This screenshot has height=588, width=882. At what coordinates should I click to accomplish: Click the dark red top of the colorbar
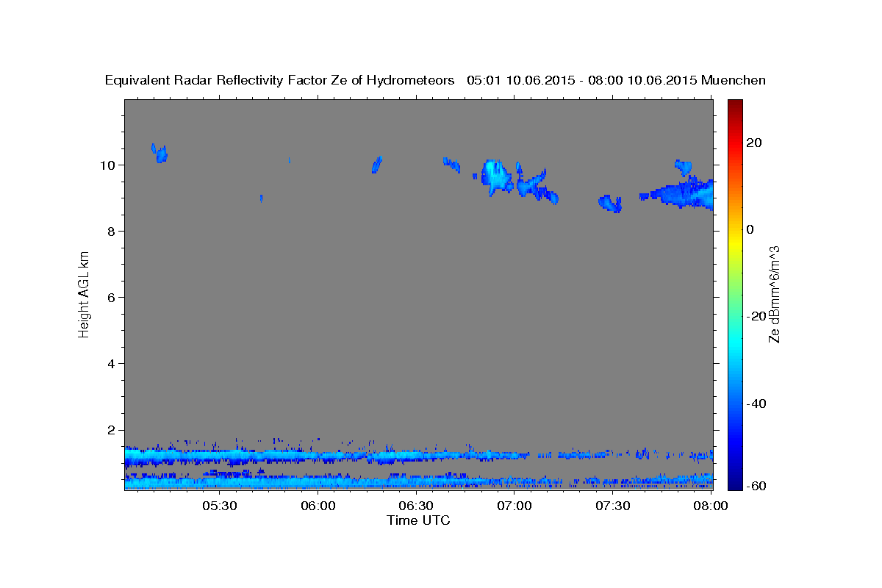[735, 107]
